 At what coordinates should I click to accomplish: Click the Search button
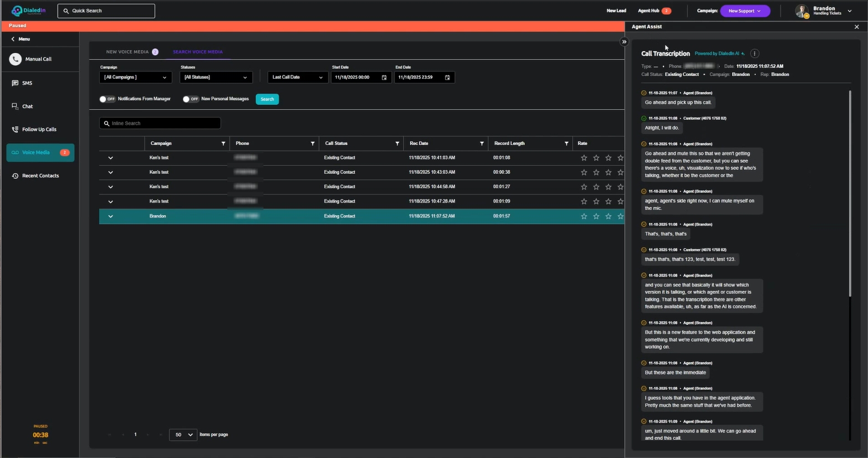click(267, 99)
